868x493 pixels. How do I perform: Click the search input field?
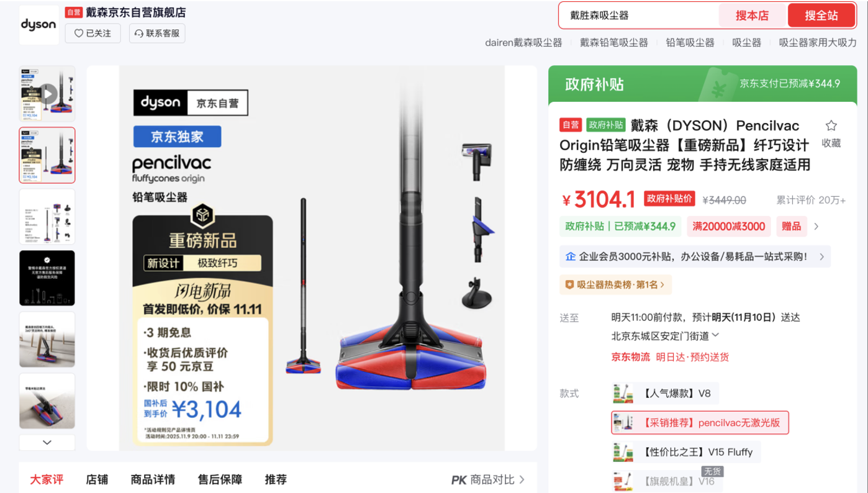coord(638,16)
